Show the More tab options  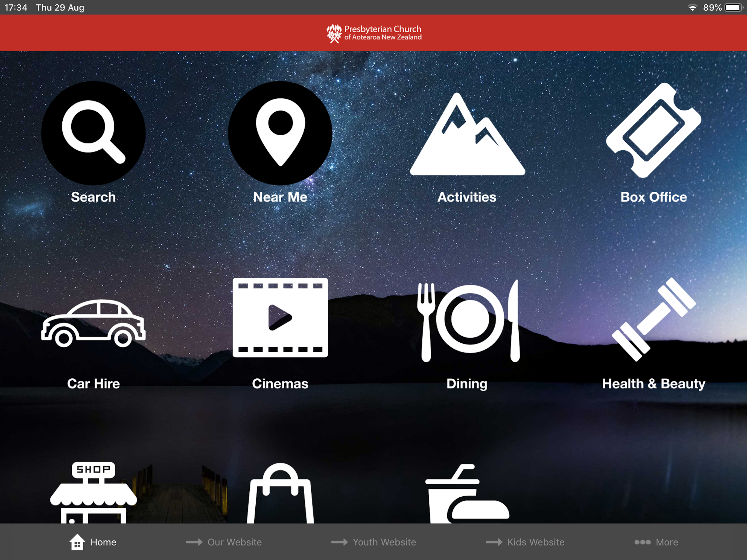pos(656,542)
